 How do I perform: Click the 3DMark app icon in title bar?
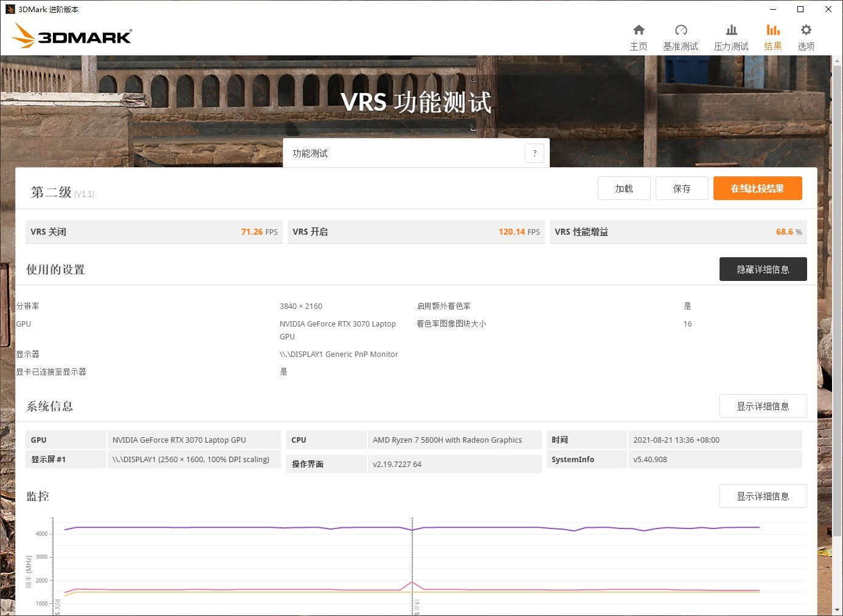click(10, 9)
